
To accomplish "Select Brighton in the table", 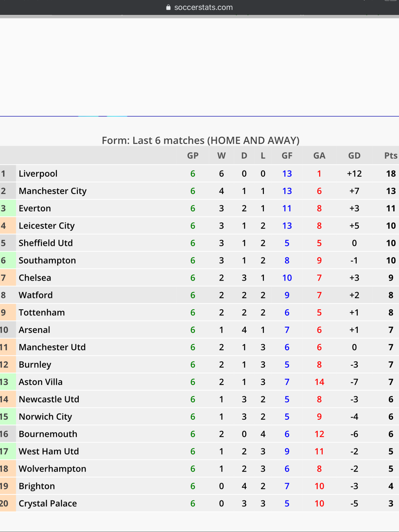I will click(37, 486).
